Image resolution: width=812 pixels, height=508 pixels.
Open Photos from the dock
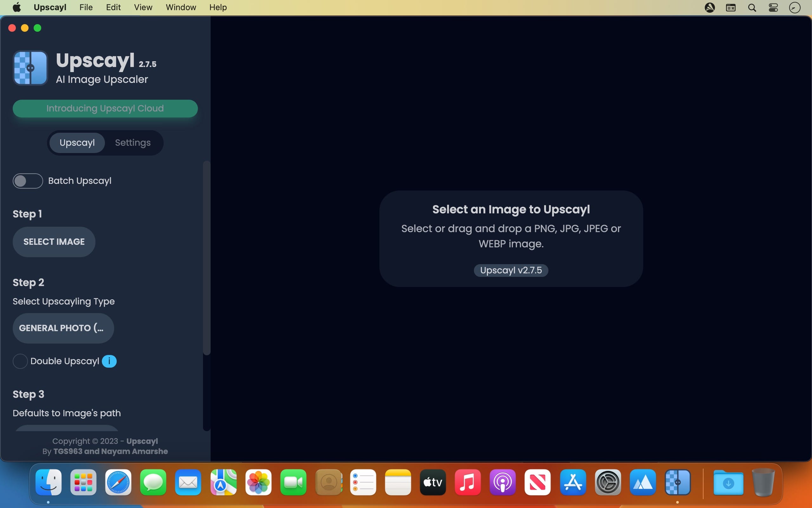click(259, 482)
